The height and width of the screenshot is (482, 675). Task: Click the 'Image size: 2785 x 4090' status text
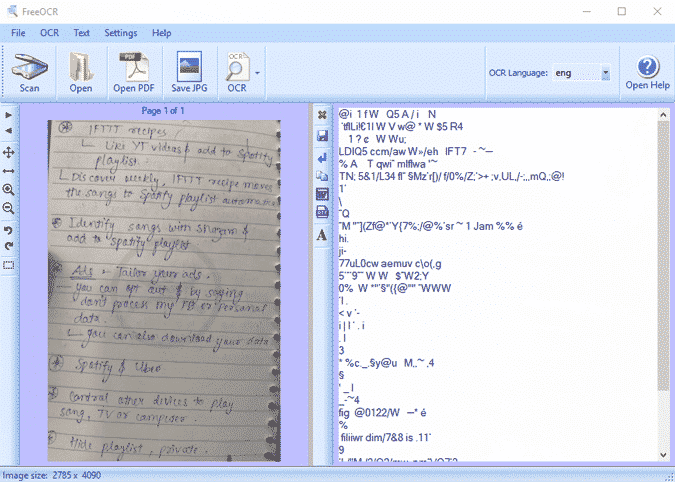point(52,476)
